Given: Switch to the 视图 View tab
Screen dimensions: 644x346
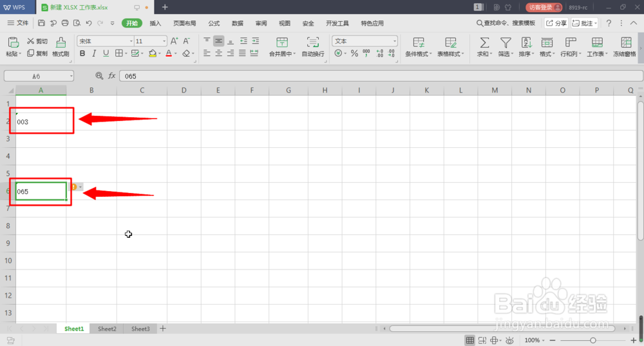Looking at the screenshot, I should 285,23.
